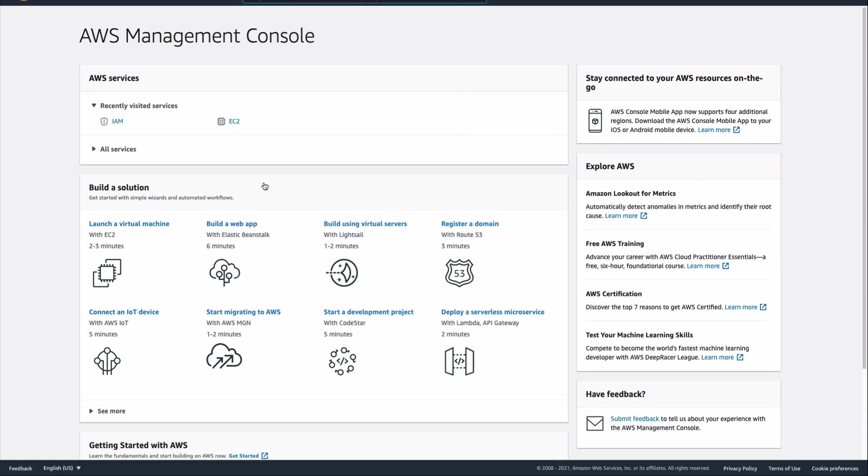
Task: Open Register a domain link
Action: pos(470,224)
